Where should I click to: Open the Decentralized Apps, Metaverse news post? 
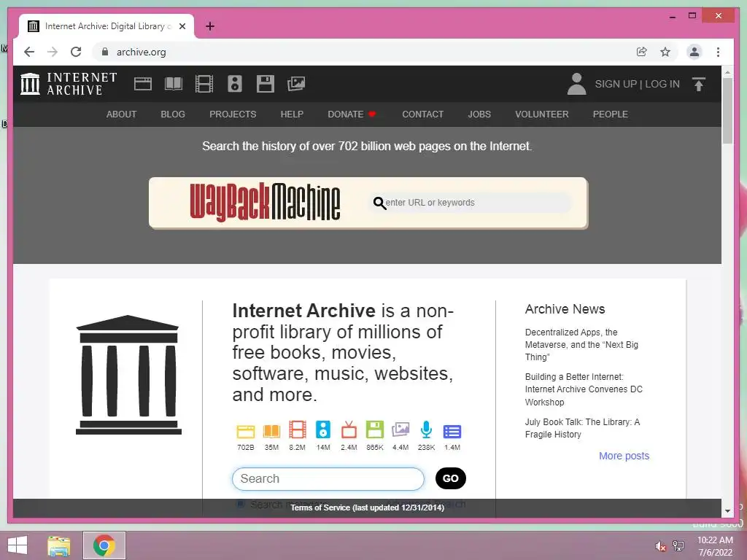[x=581, y=344]
